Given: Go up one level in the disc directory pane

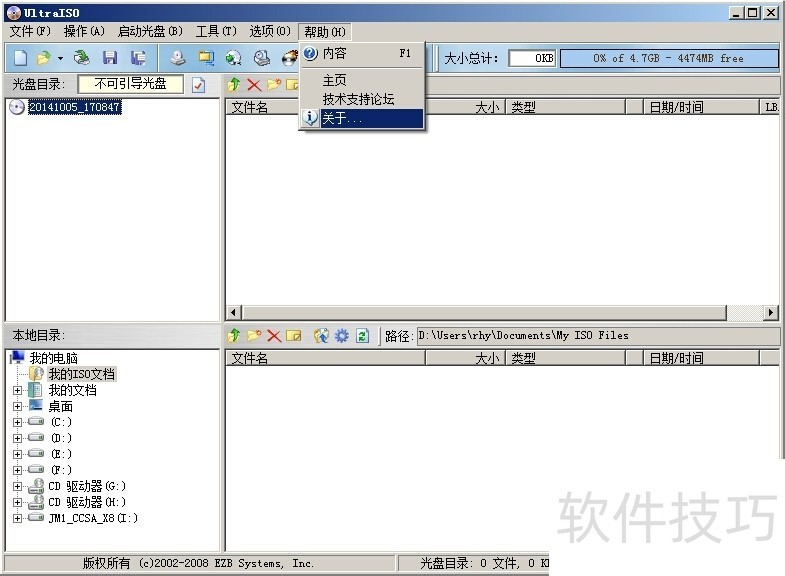Looking at the screenshot, I should coord(233,85).
